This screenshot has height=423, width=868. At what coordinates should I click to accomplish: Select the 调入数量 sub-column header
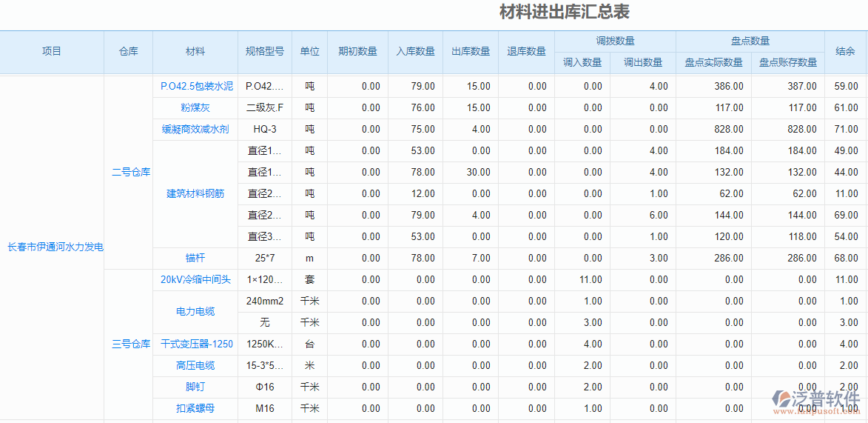582,63
